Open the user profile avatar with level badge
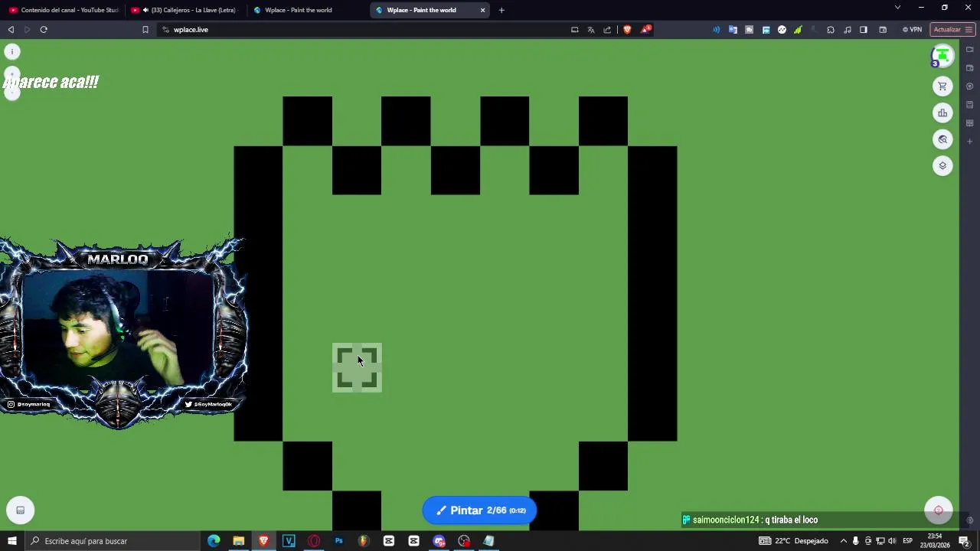The height and width of the screenshot is (551, 980). point(942,57)
